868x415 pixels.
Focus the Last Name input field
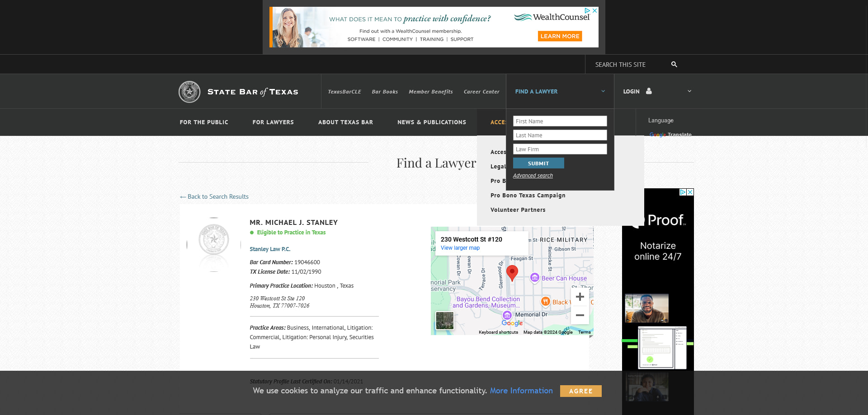(x=560, y=135)
